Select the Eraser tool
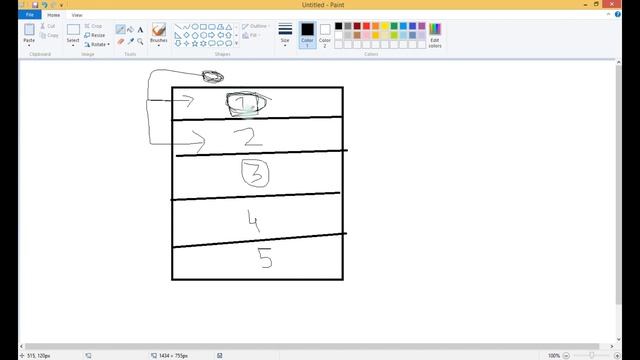This screenshot has width=640, height=360. (x=120, y=41)
